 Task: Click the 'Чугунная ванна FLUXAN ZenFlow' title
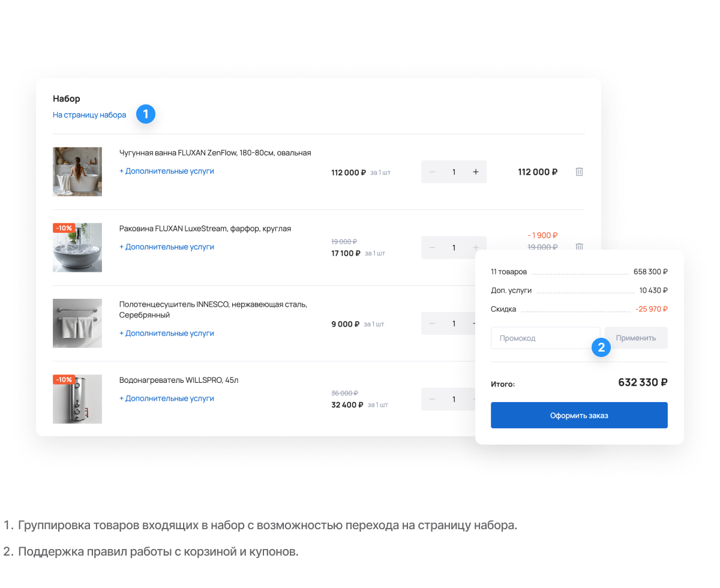click(x=215, y=153)
